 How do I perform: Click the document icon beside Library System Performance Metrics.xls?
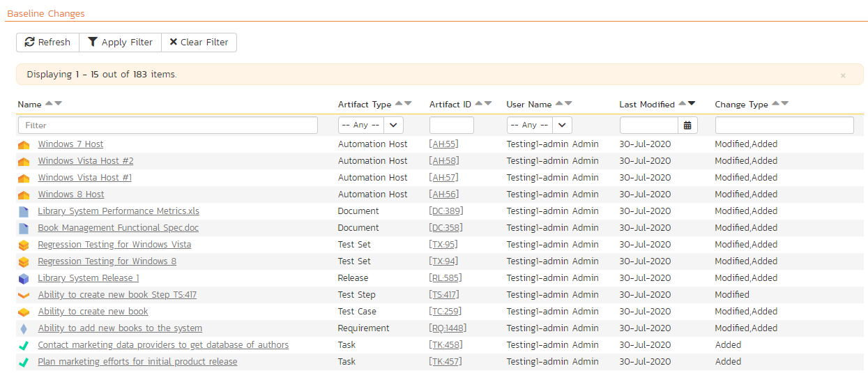(24, 212)
